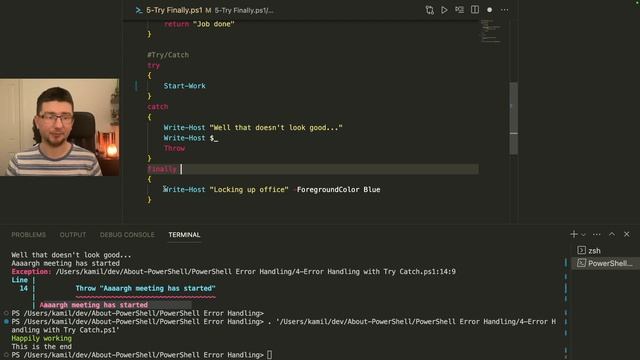Screen dimensions: 640x360
Task: Click the 'try' keyword in editor
Action: [153, 65]
